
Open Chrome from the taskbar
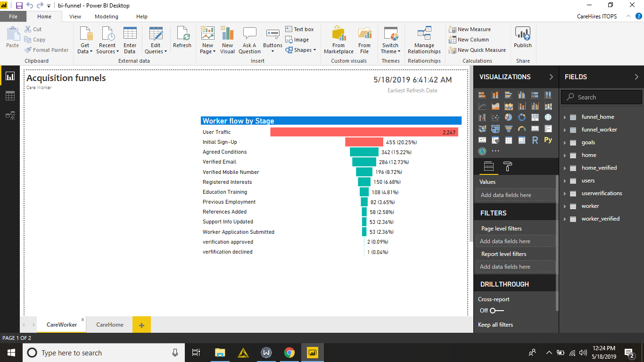point(289,353)
